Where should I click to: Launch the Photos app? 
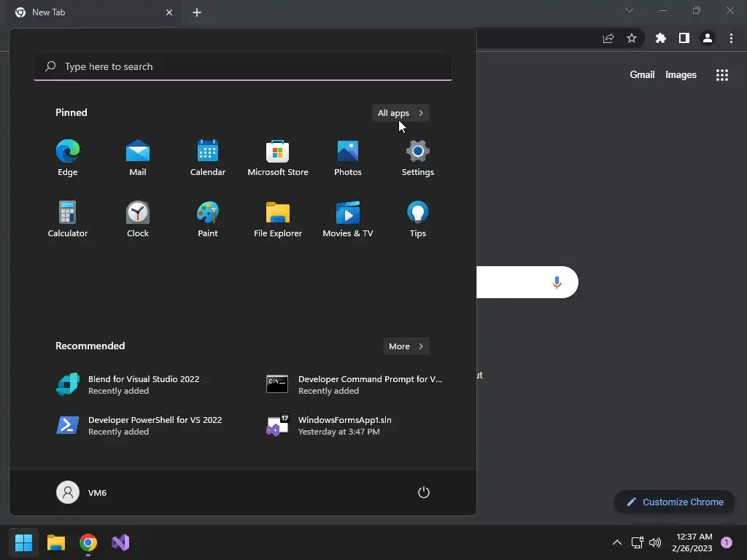348,158
